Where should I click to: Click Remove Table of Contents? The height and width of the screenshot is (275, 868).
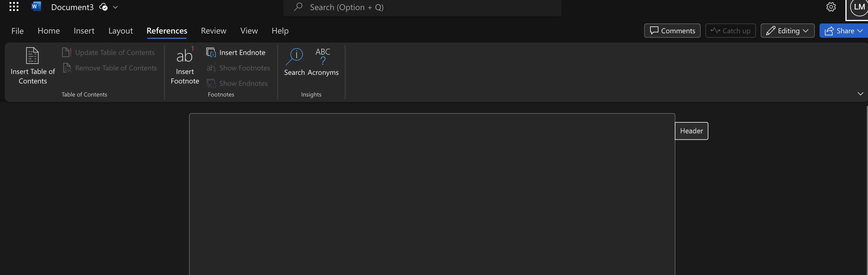pyautogui.click(x=110, y=68)
